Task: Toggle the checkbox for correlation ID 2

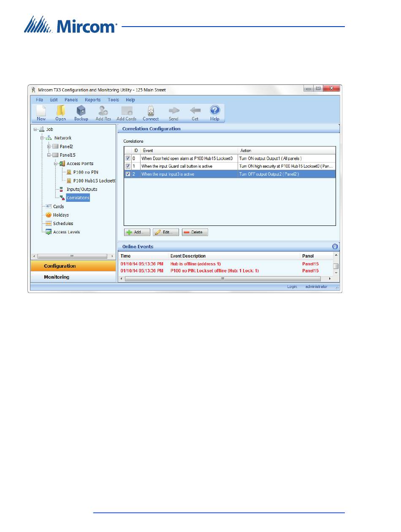Action: (127, 174)
